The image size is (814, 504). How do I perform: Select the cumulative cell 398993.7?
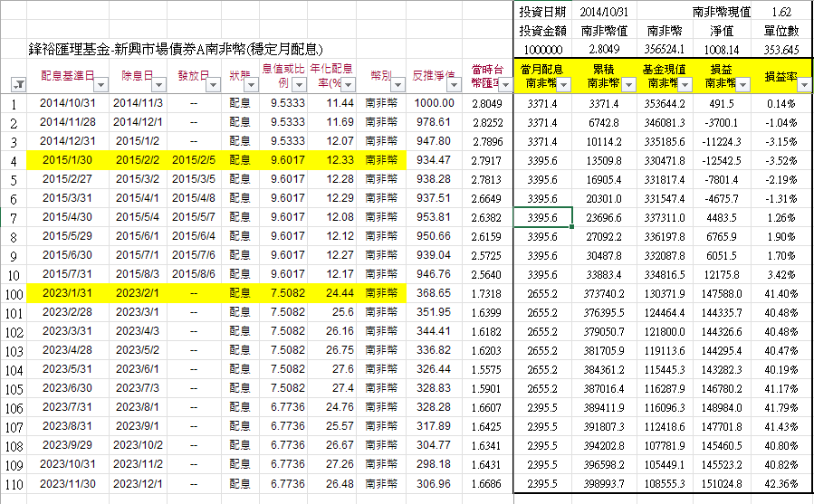coord(604,484)
